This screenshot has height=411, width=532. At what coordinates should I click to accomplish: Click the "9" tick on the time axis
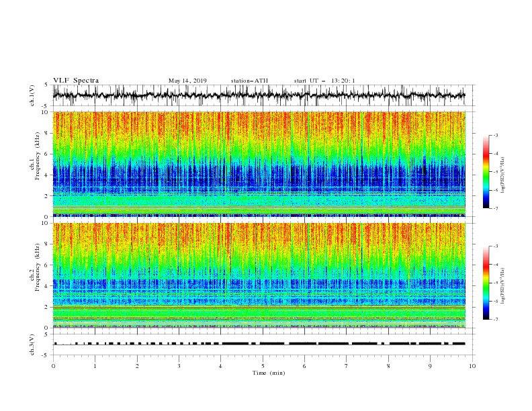[x=430, y=366]
